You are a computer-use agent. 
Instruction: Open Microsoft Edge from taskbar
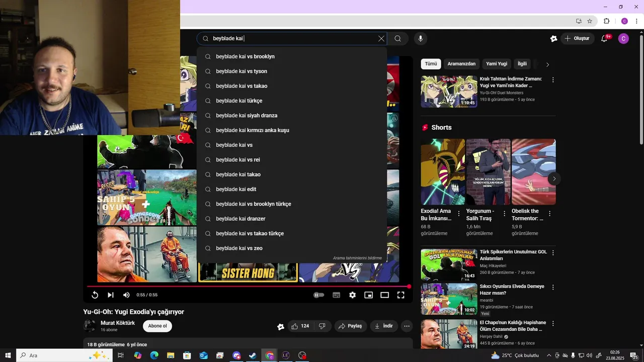coord(154,355)
